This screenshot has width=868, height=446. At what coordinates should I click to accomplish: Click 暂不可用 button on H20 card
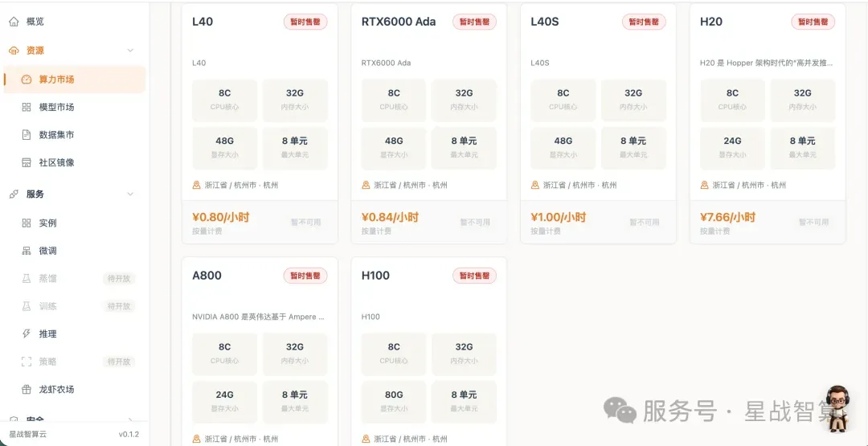(x=813, y=222)
